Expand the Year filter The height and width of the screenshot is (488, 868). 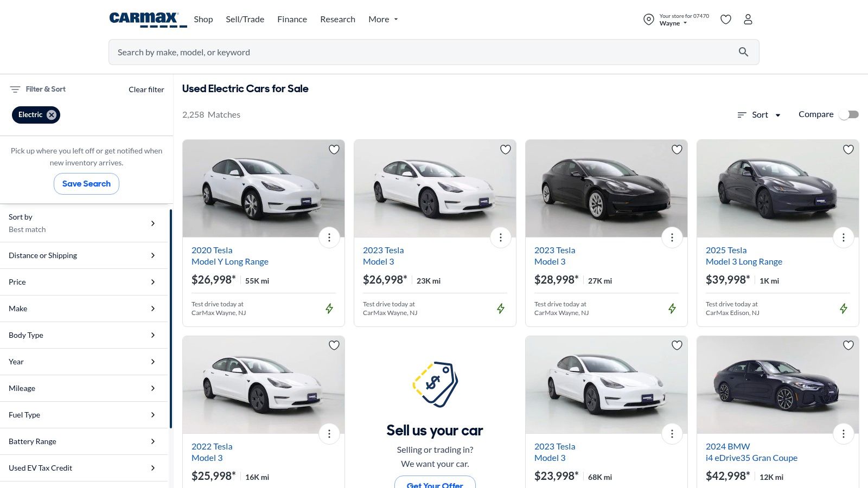tap(84, 362)
